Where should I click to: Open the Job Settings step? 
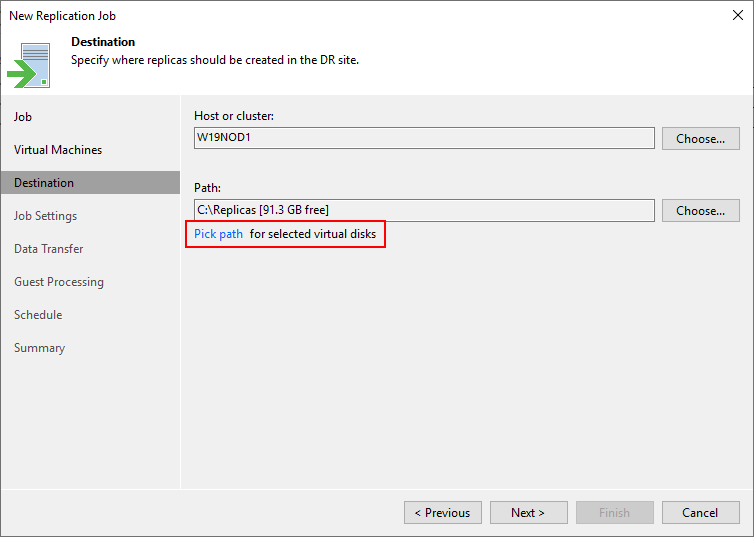coord(45,216)
